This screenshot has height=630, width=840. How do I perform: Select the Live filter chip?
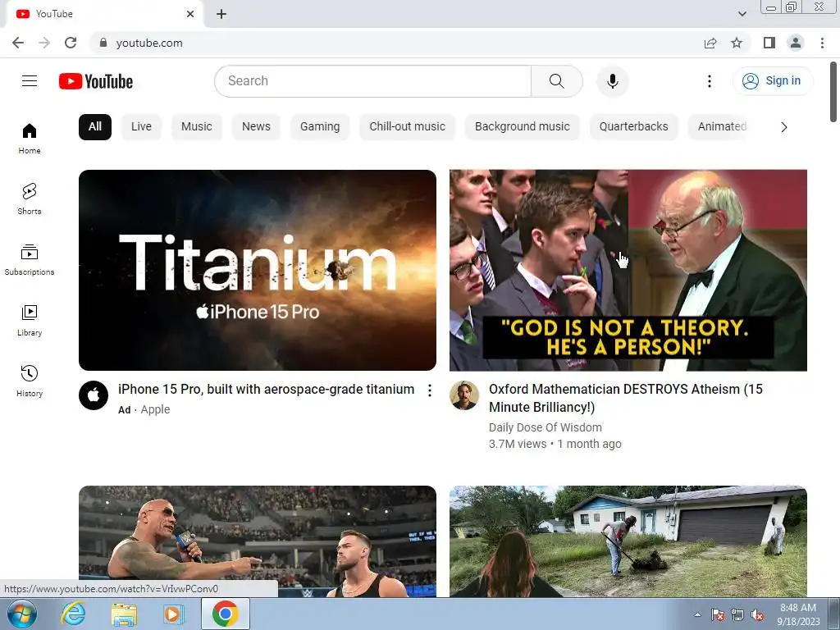141,127
